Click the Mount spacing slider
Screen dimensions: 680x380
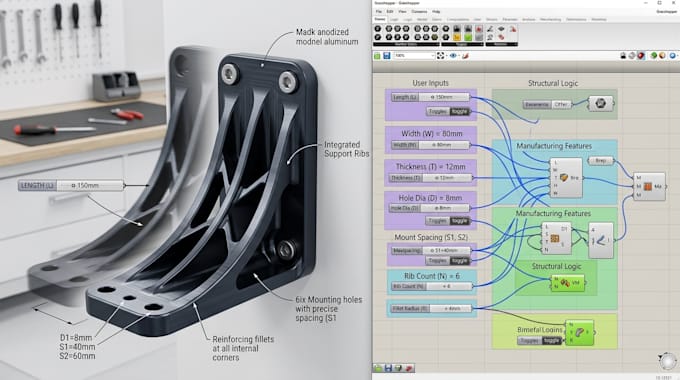431,251
